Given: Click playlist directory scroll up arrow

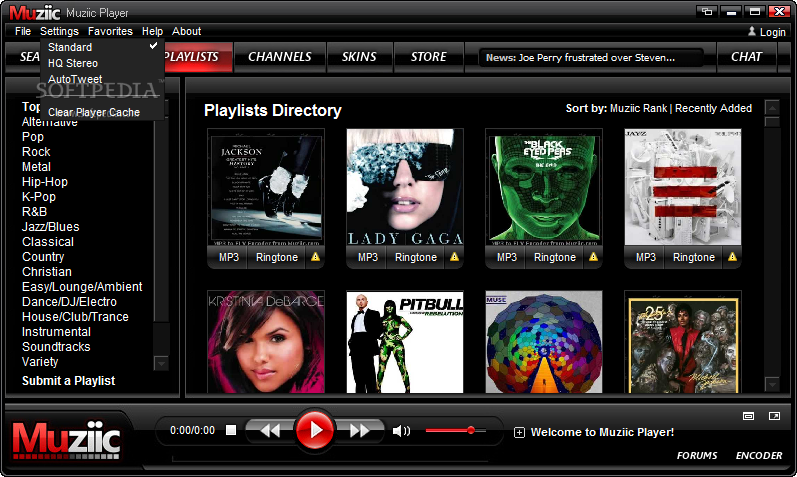Looking at the screenshot, I should point(772,108).
